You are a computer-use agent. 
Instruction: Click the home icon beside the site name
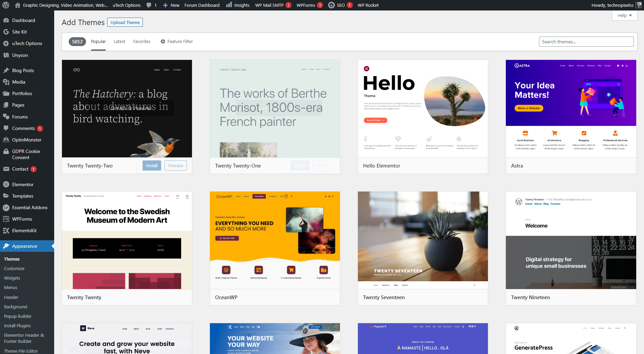coord(18,5)
